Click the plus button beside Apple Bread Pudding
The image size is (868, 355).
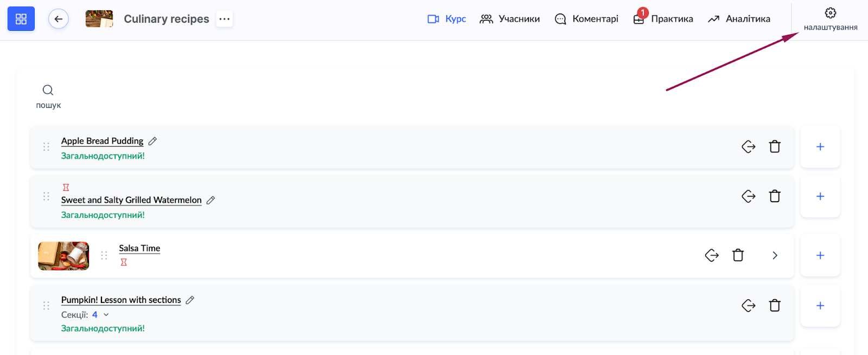[820, 147]
